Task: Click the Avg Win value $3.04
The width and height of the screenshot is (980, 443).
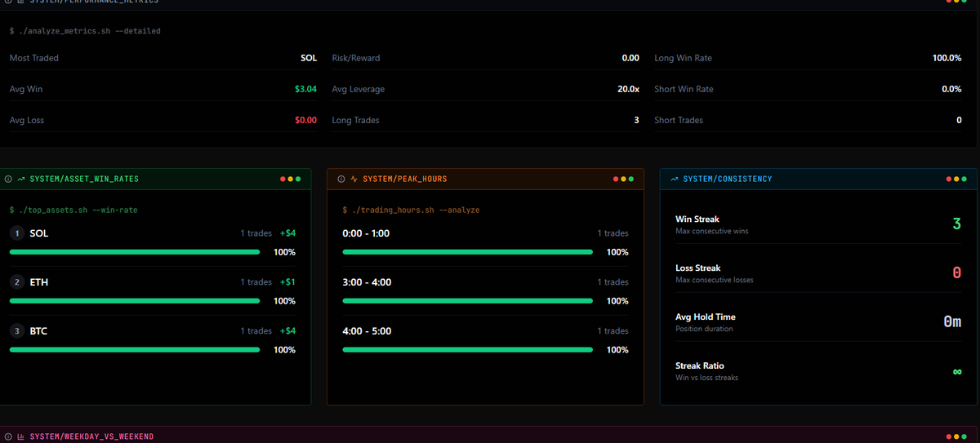Action: coord(305,89)
